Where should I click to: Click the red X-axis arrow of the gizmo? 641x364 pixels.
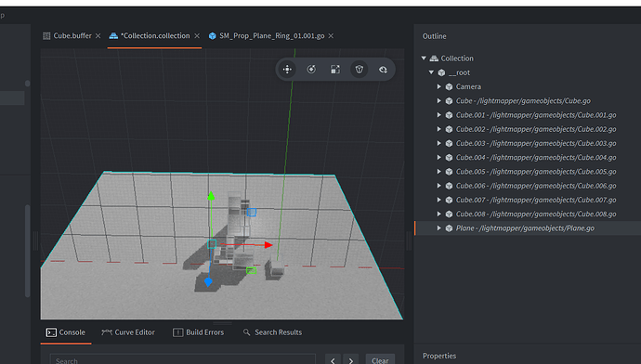[x=268, y=245]
